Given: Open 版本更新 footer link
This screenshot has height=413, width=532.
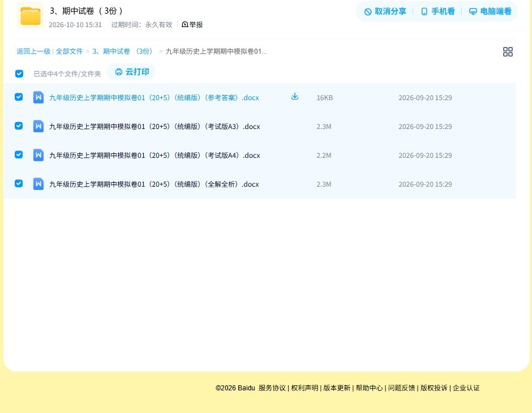Looking at the screenshot, I should [x=337, y=388].
